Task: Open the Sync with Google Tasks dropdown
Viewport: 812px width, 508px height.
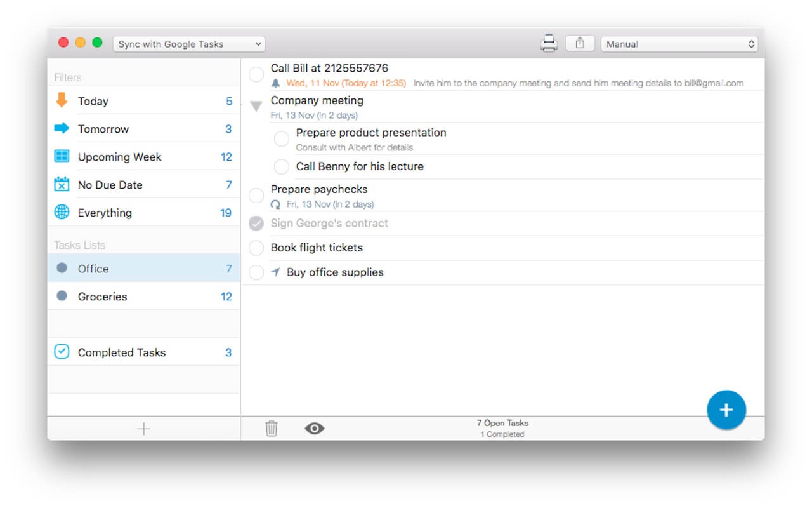Action: [x=189, y=44]
